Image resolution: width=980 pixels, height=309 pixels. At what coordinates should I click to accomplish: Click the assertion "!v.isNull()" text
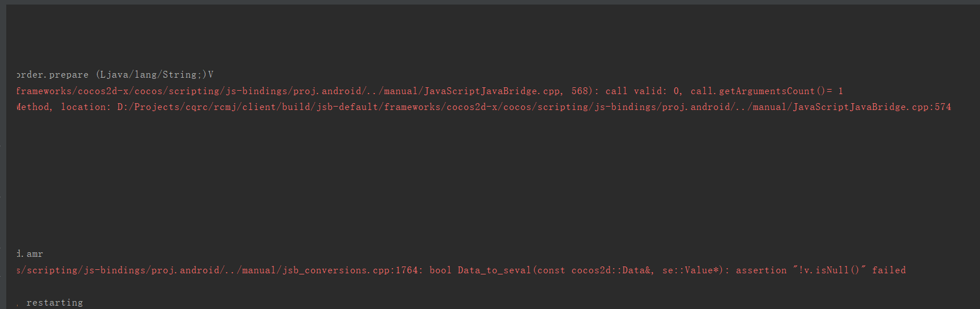pyautogui.click(x=800, y=270)
